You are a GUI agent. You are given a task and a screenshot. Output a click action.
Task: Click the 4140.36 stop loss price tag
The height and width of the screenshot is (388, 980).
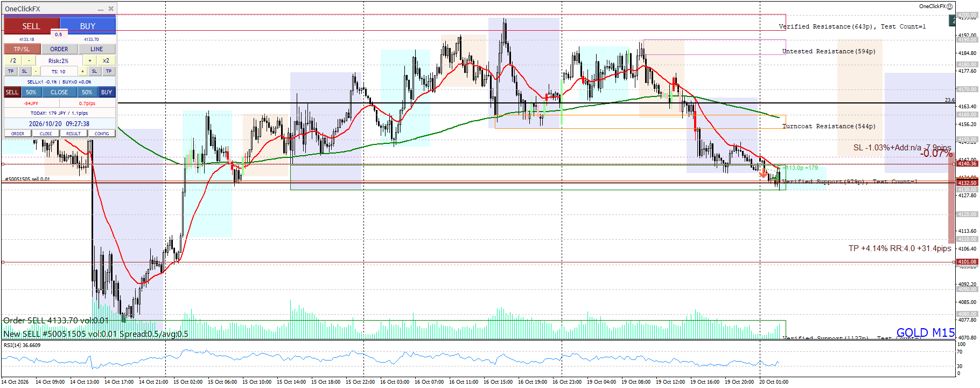coord(967,164)
